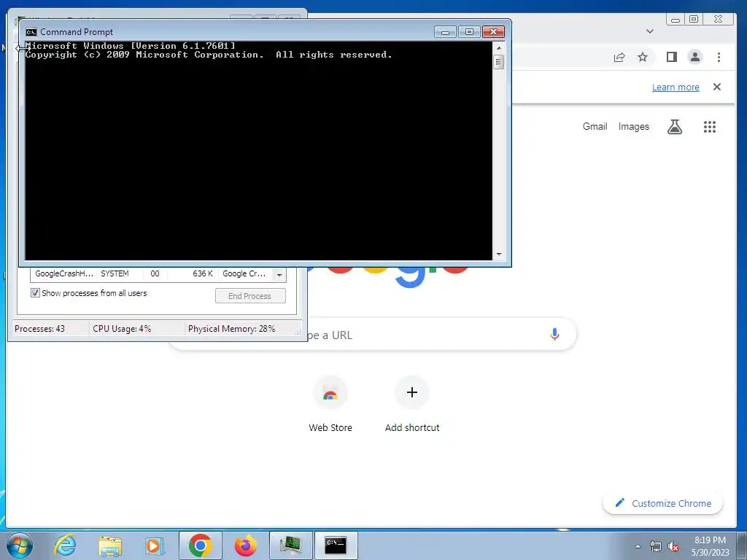Toggle Show processes from all users
The image size is (747, 560).
click(35, 293)
